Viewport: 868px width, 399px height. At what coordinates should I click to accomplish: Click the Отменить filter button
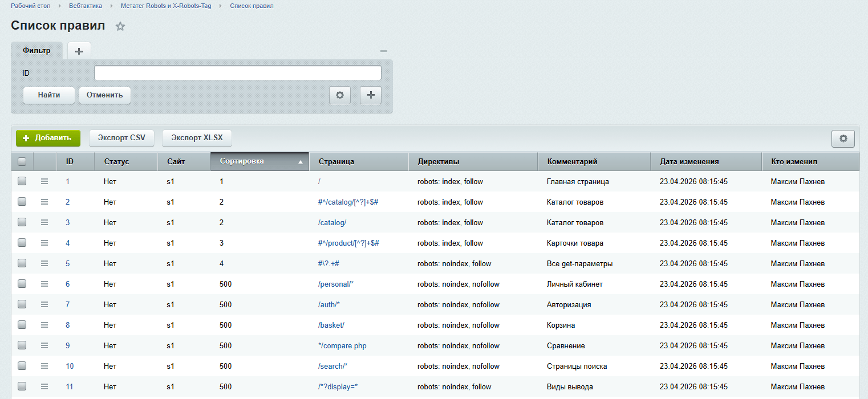click(105, 95)
